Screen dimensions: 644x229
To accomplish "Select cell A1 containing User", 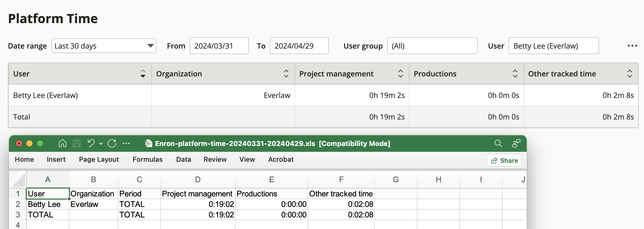I will click(x=48, y=194).
